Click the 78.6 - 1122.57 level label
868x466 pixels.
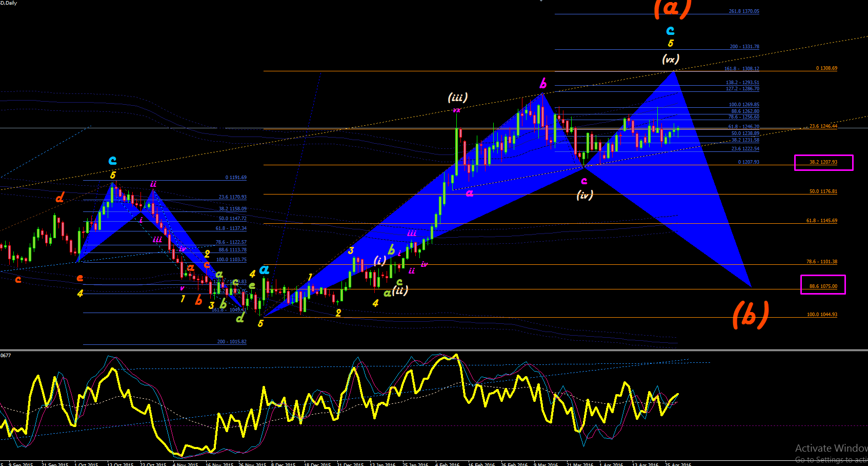tap(231, 242)
